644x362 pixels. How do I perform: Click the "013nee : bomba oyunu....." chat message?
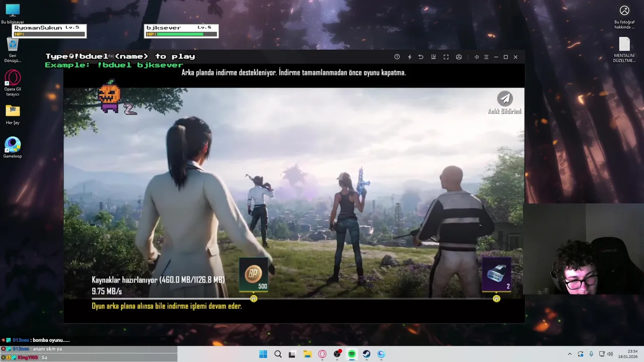(36, 340)
